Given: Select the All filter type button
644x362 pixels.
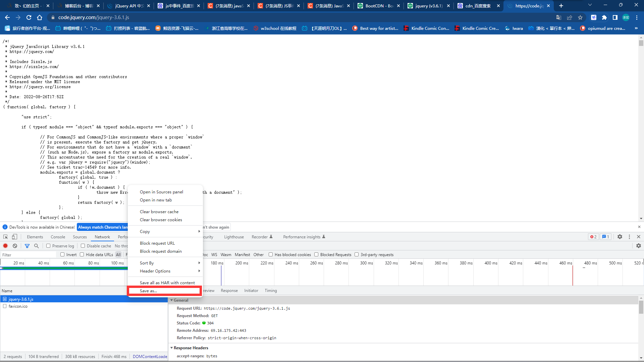Looking at the screenshot, I should tap(118, 254).
